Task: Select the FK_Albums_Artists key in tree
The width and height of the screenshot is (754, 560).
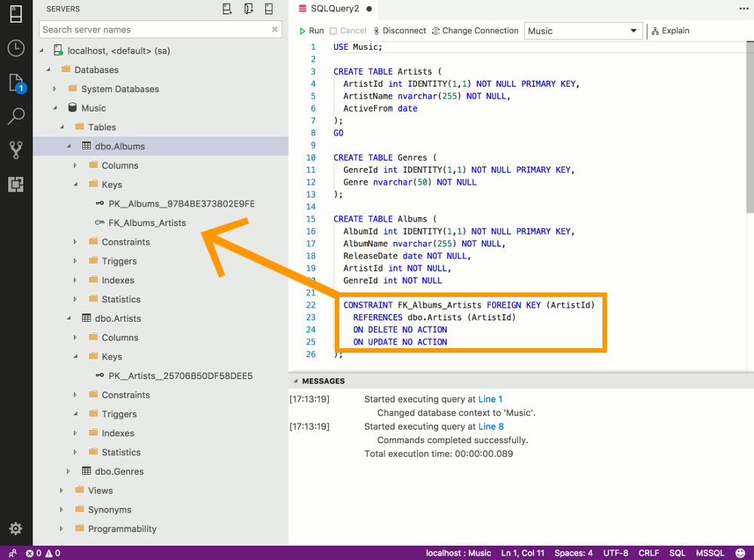Action: pyautogui.click(x=146, y=223)
